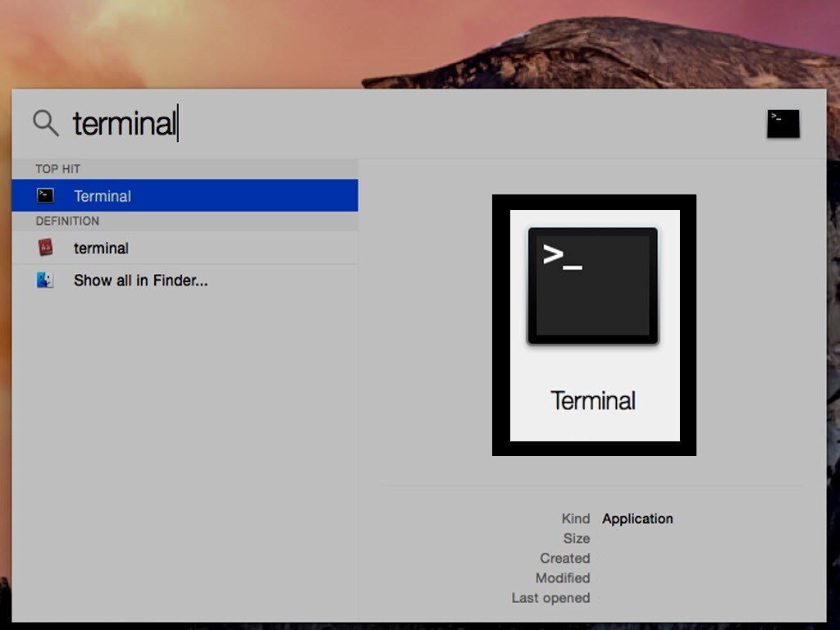Click the large Terminal app preview icon

click(592, 284)
